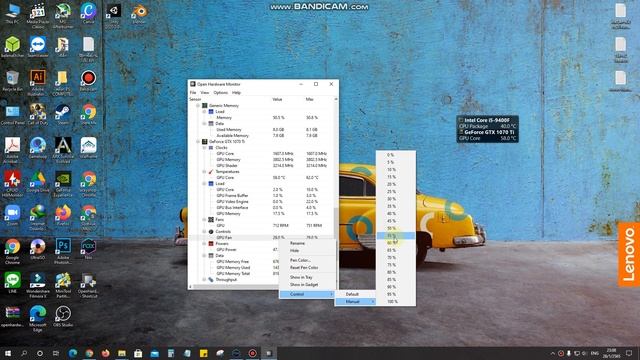Open the Bandicam desktop shortcut
The width and height of the screenshot is (640, 360).
tap(88, 80)
